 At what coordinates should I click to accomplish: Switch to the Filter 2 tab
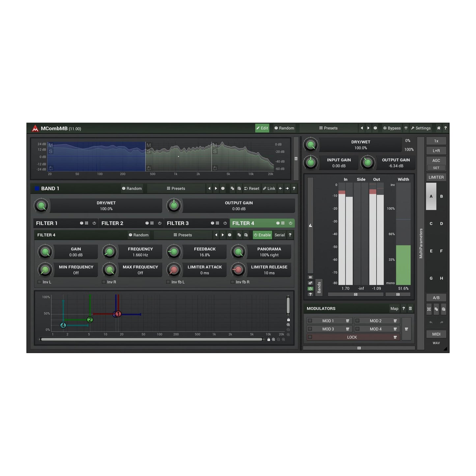coord(112,223)
